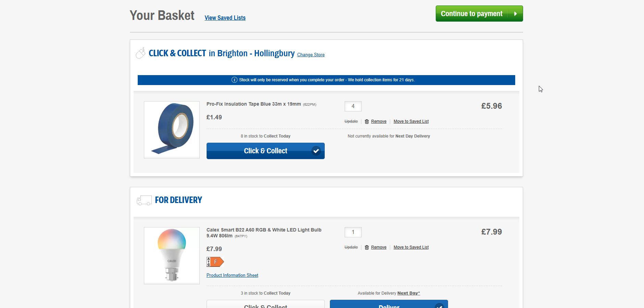Click the arrow icon on Continue to payment
644x308 pixels.
pos(515,14)
